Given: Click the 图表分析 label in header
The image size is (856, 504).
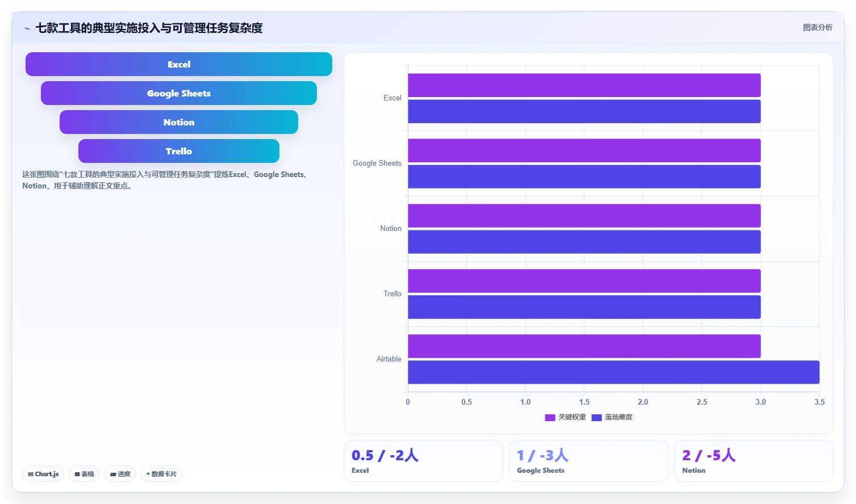Looking at the screenshot, I should (817, 27).
